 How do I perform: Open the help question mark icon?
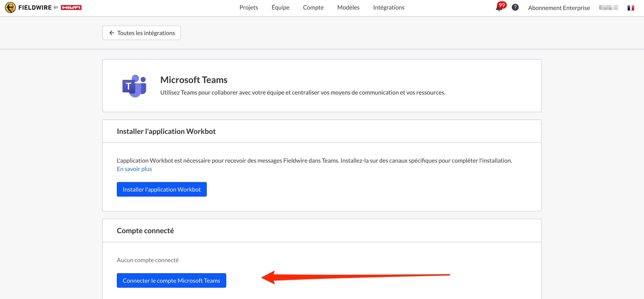click(x=515, y=7)
